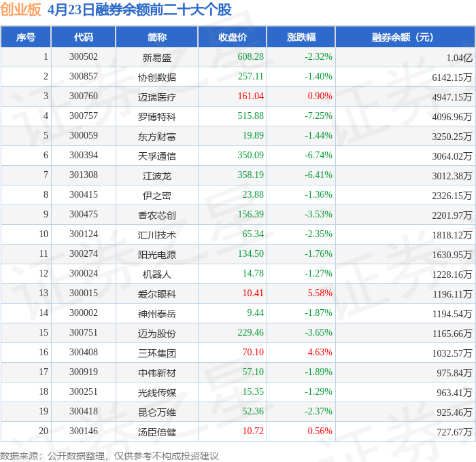
Task: Click closing price 19.89
Action: [253, 136]
